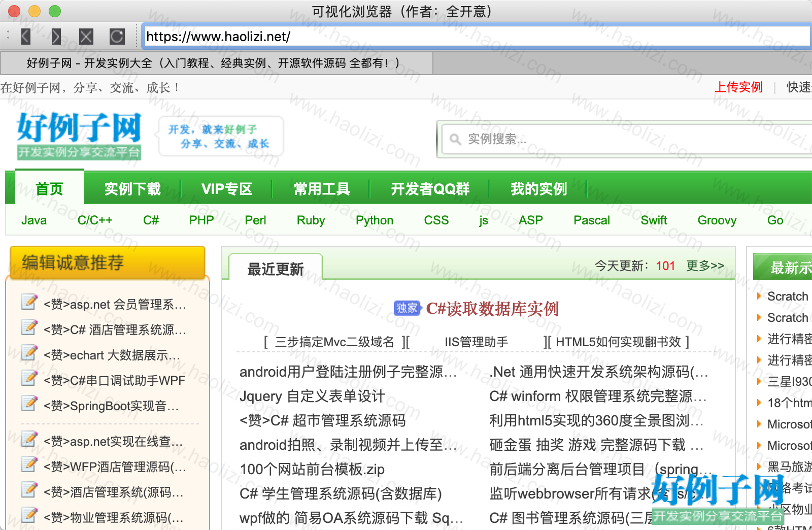This screenshot has width=812, height=530.
Task: Click the edit icon beside echart 大数据展示
Action: 29,353
